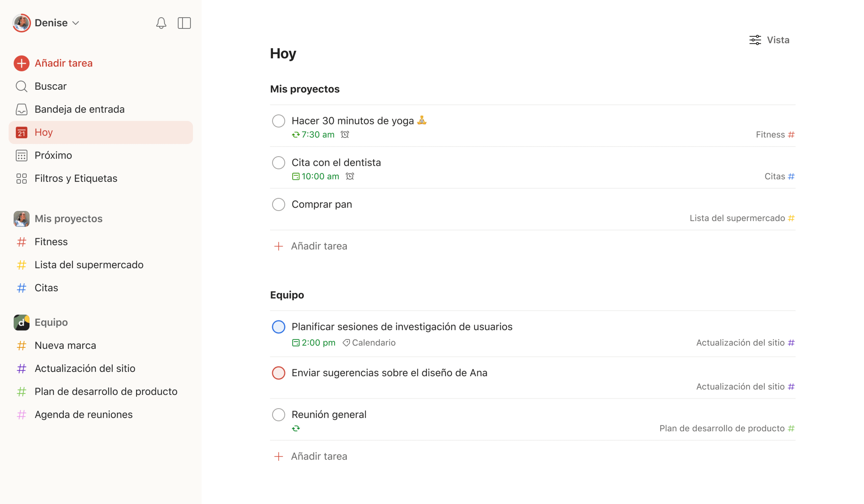The width and height of the screenshot is (864, 504).
Task: Select the Hoy view in sidebar
Action: coord(101,132)
